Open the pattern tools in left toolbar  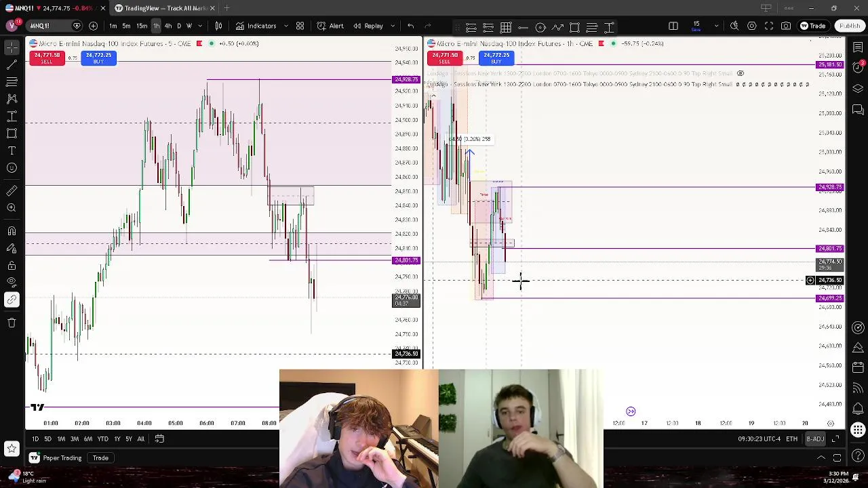12,99
